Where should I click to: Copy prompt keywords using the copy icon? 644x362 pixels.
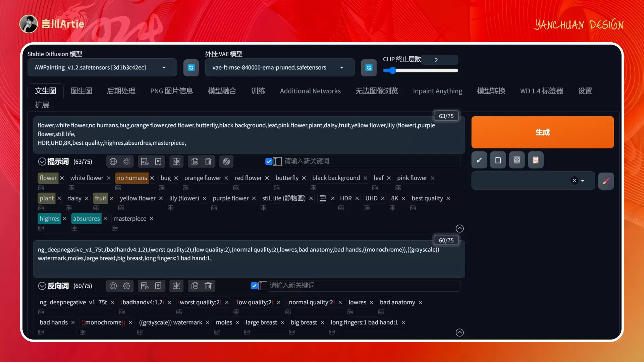click(195, 162)
